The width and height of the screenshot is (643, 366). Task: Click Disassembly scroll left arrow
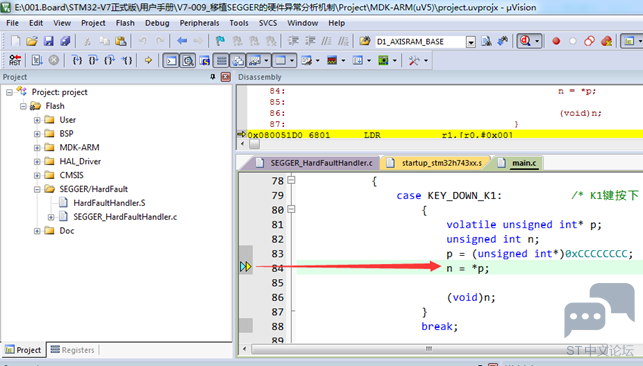(242, 144)
